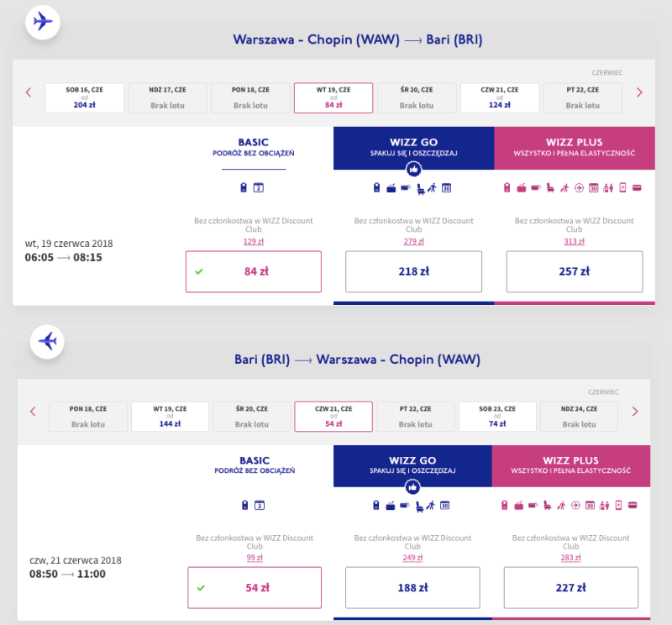672x625 pixels.
Task: Open the 129 zł Discount Club price link
Action: 254,241
